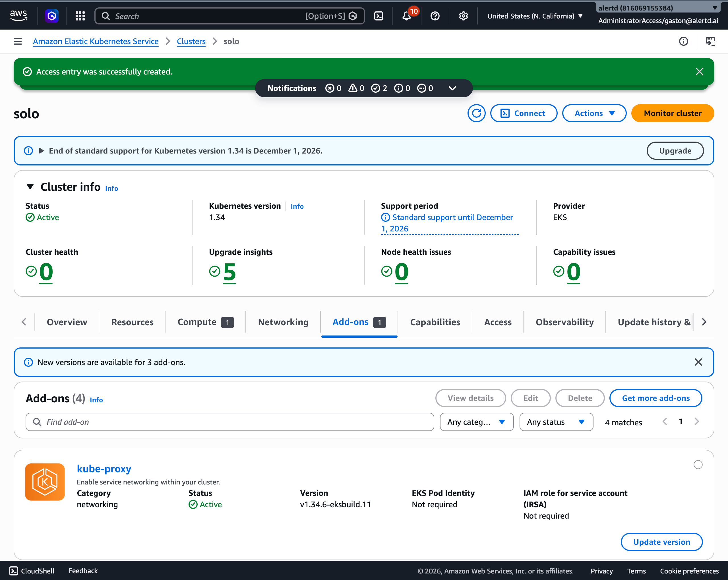
Task: Open the services grid menu icon
Action: point(80,16)
